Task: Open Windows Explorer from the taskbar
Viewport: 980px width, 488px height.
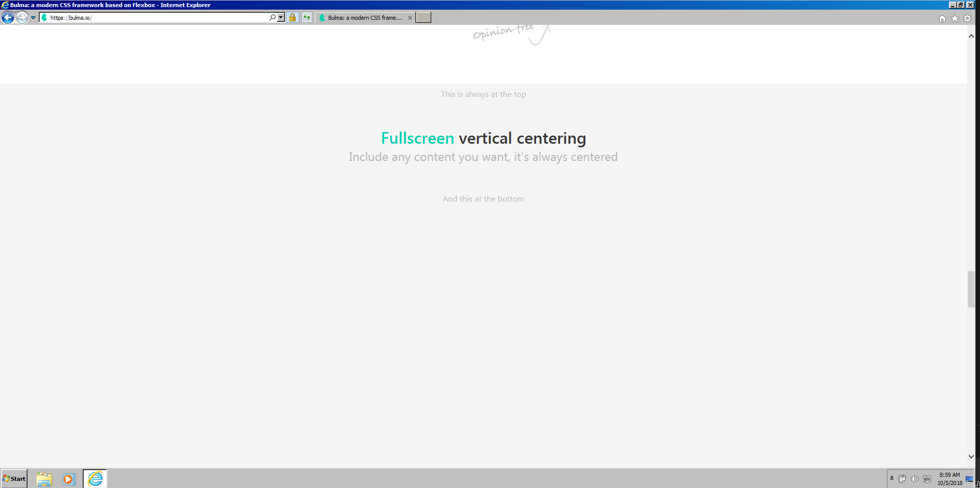Action: (x=44, y=478)
